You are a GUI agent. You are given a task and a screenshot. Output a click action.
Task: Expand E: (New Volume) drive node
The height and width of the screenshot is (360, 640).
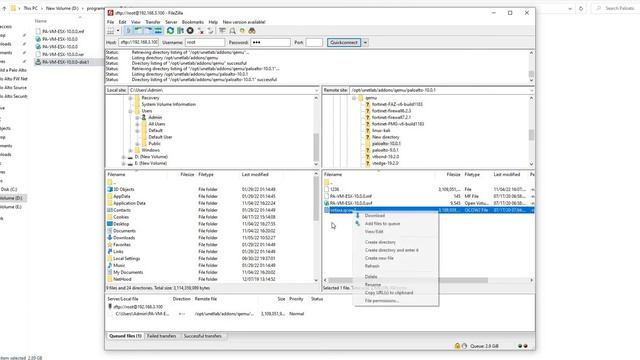[124, 163]
